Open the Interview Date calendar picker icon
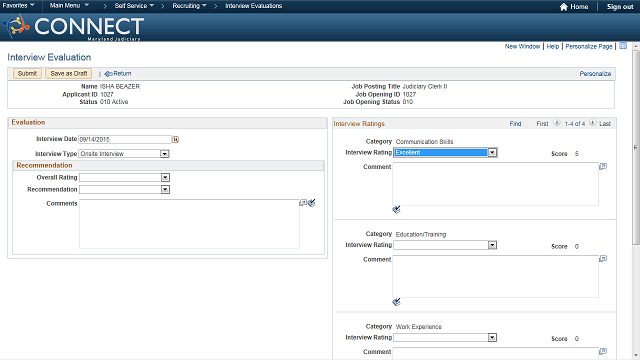Viewport: 640px width, 360px height. coord(176,140)
